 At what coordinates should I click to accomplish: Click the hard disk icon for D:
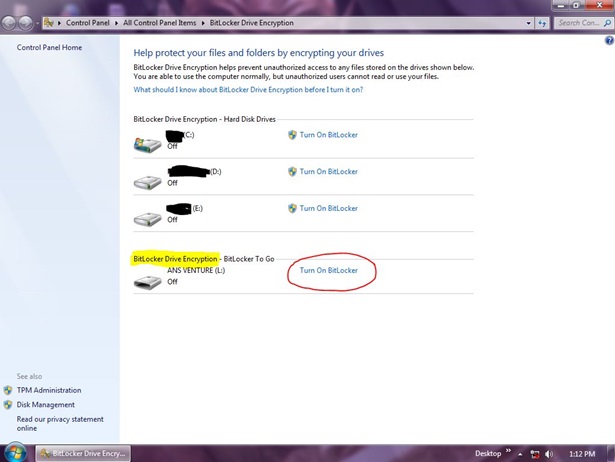pyautogui.click(x=147, y=182)
